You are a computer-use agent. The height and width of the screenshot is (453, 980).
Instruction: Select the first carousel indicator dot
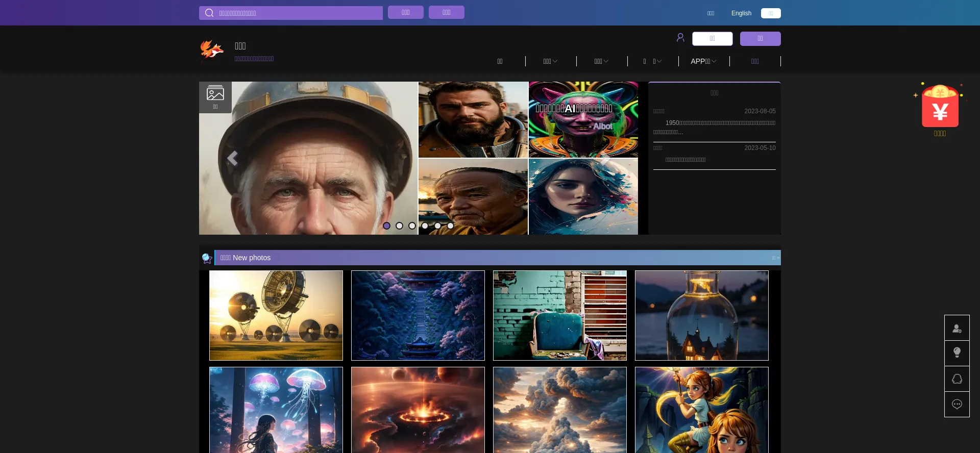pyautogui.click(x=386, y=225)
